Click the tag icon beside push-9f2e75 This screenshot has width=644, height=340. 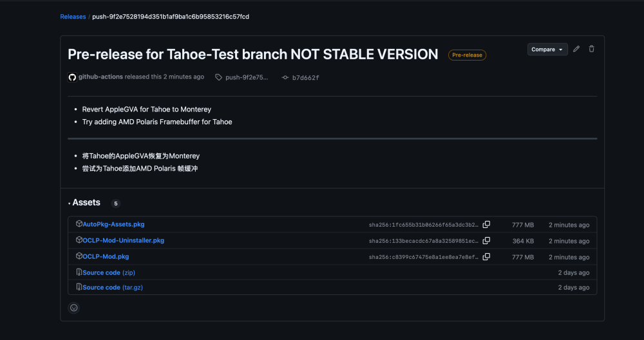219,77
